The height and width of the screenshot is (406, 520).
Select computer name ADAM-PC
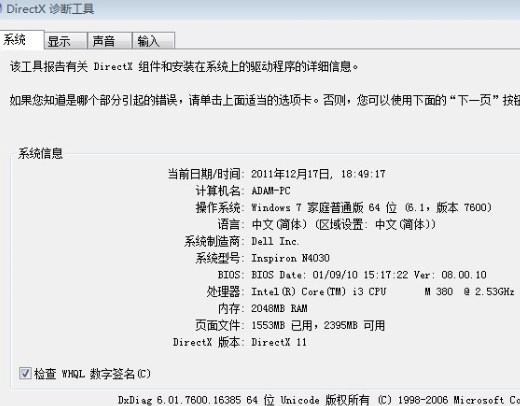pyautogui.click(x=271, y=191)
